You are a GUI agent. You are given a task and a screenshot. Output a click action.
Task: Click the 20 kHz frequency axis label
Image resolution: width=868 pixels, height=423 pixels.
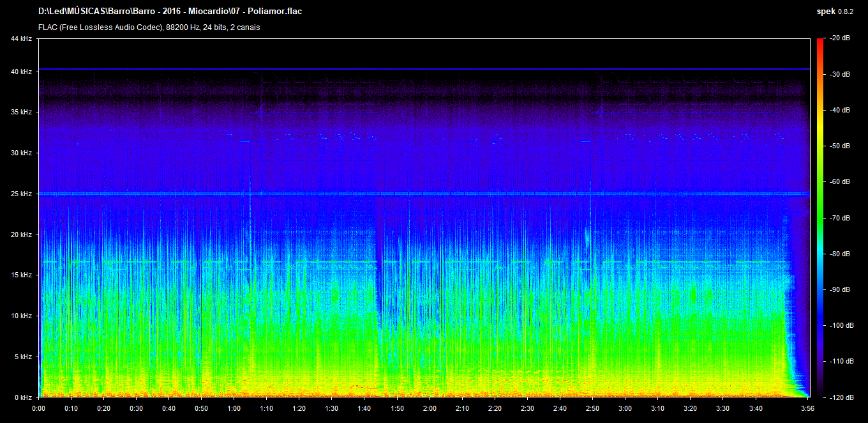pos(22,235)
